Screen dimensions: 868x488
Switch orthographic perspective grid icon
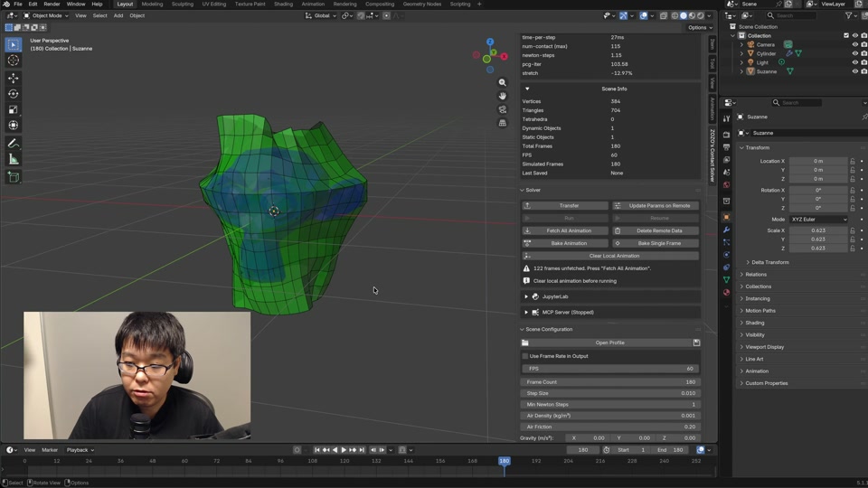pyautogui.click(x=502, y=123)
